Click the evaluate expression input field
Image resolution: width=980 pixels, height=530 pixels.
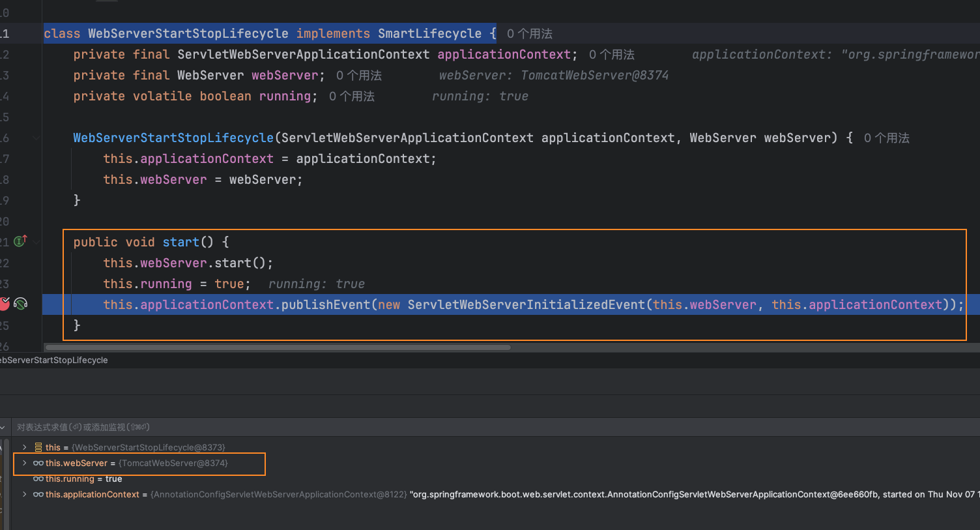click(495, 427)
